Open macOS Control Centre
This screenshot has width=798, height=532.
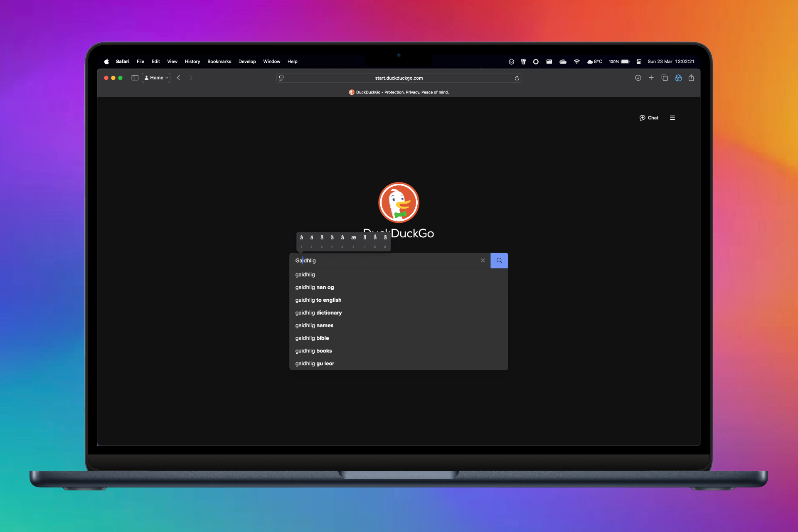tap(639, 62)
